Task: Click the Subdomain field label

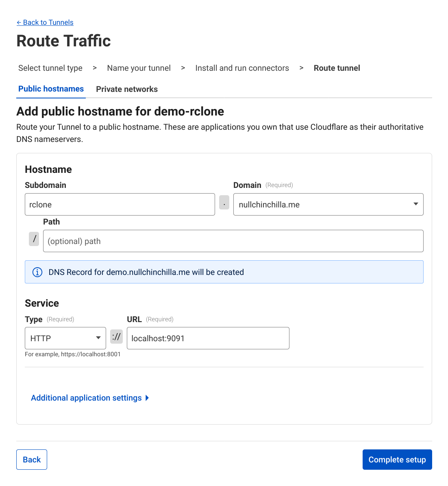Action: [x=46, y=185]
